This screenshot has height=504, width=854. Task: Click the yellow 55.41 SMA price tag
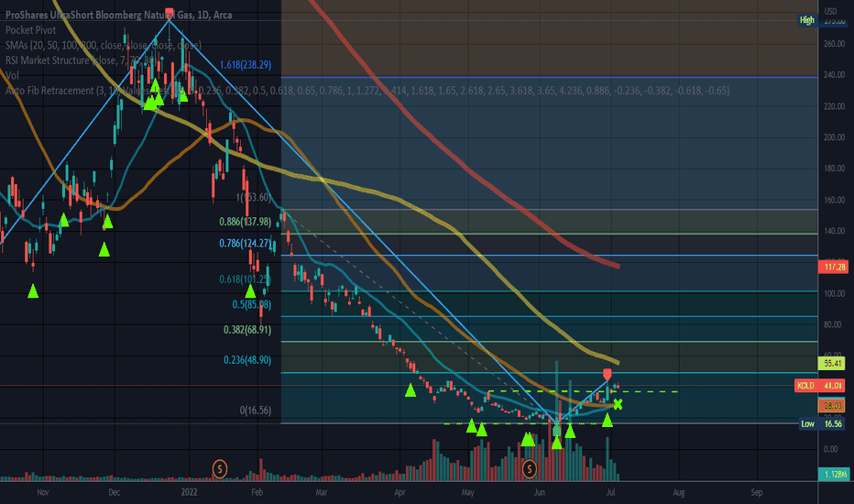click(832, 363)
